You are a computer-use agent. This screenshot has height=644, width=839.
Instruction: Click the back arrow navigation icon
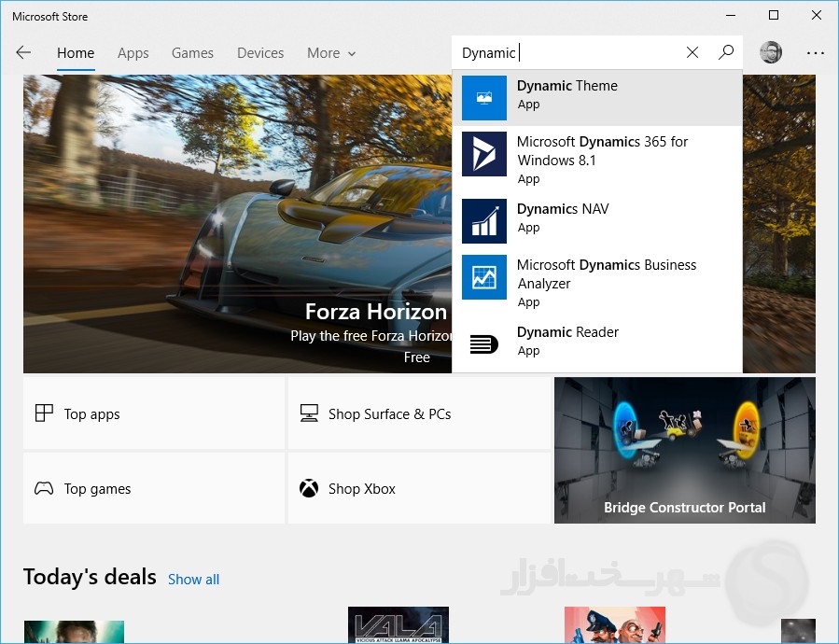tap(23, 53)
